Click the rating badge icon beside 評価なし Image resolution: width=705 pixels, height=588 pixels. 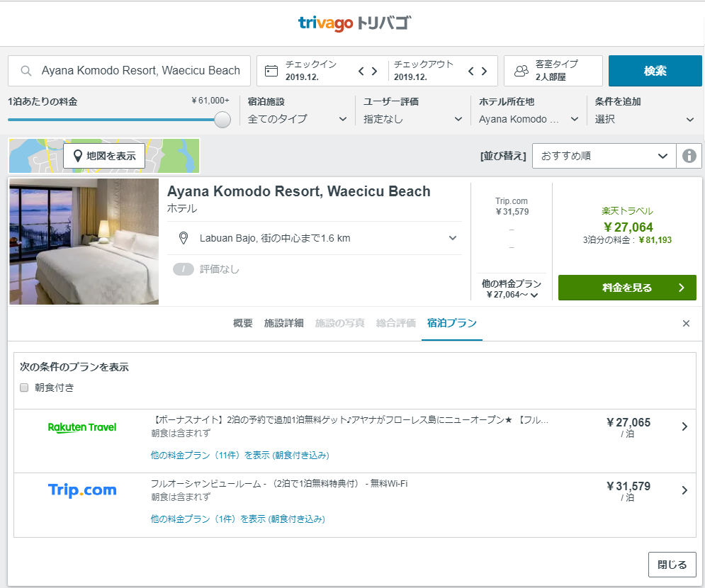tap(184, 269)
